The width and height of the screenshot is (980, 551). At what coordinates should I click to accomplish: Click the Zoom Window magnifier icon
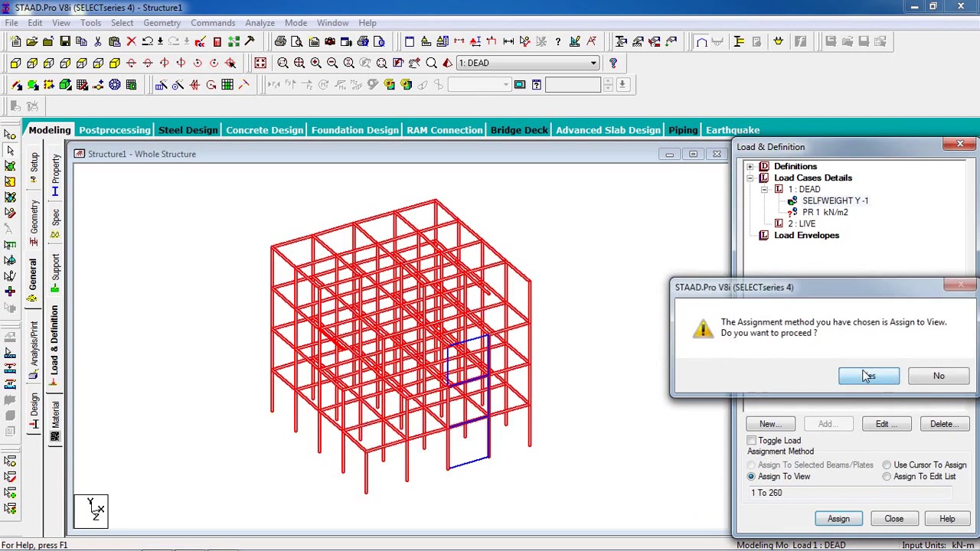click(283, 63)
